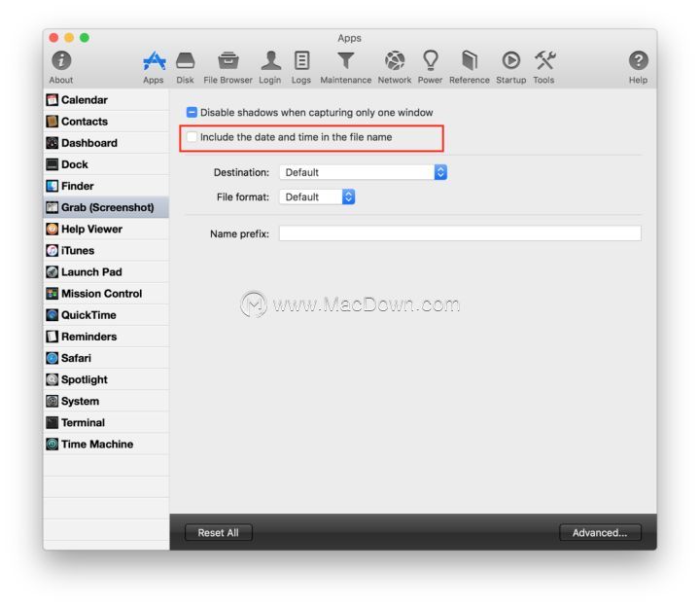
Task: Close the window with the red button
Action: pos(54,38)
